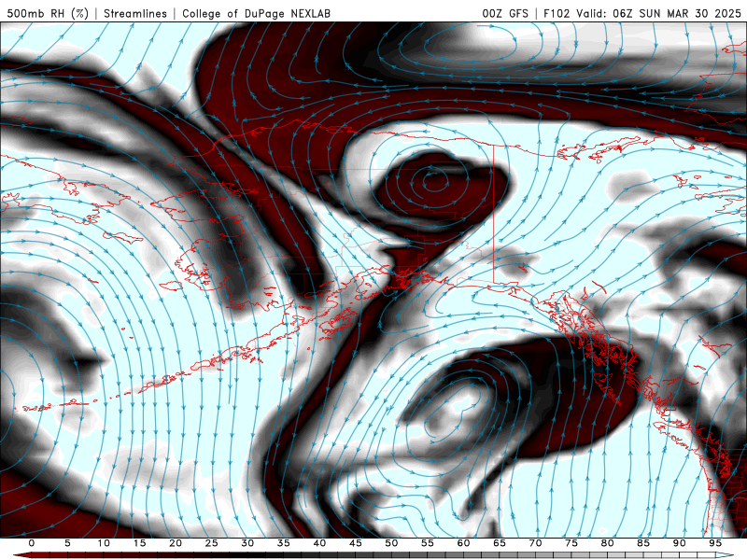Click the 'F102' forecast hour text
747x560 pixels.
(x=557, y=13)
